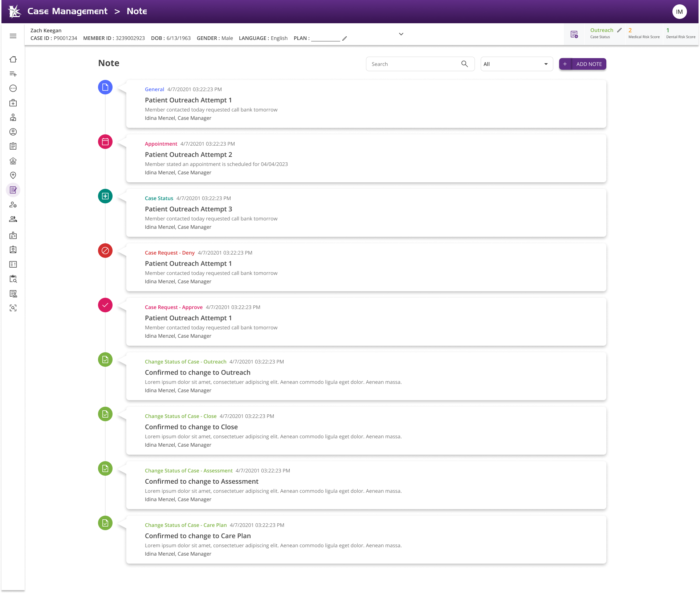Viewport: 700px width, 593px height.
Task: Click the blue General note timeline marker
Action: pyautogui.click(x=105, y=87)
